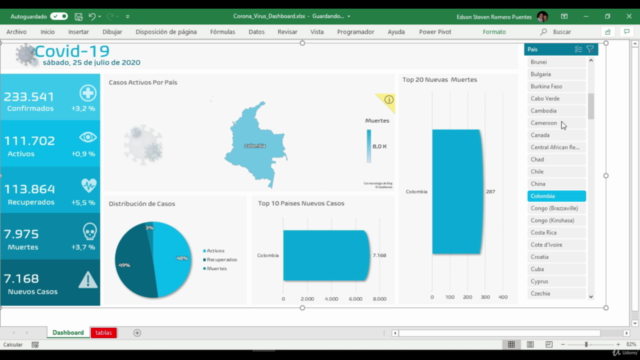This screenshot has height=360, width=640.
Task: Click the Comments icon in ribbon
Action: click(627, 32)
